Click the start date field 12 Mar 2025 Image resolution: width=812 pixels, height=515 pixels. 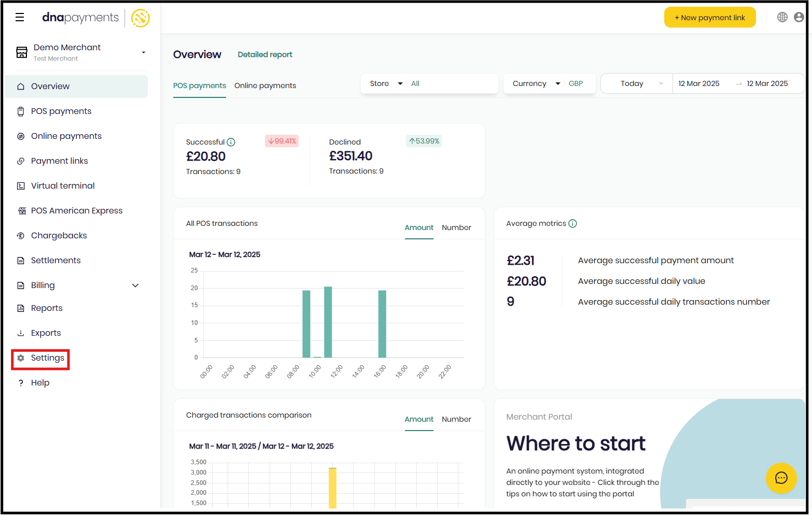point(698,83)
